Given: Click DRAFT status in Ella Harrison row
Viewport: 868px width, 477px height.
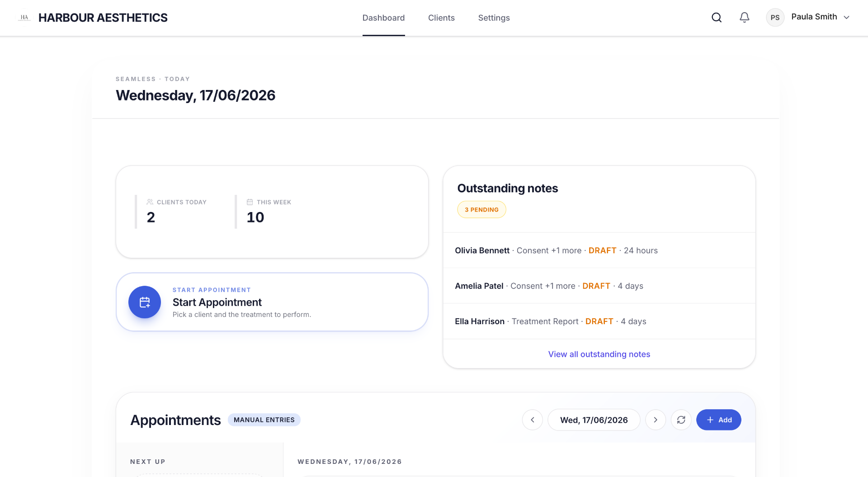Looking at the screenshot, I should [x=599, y=321].
